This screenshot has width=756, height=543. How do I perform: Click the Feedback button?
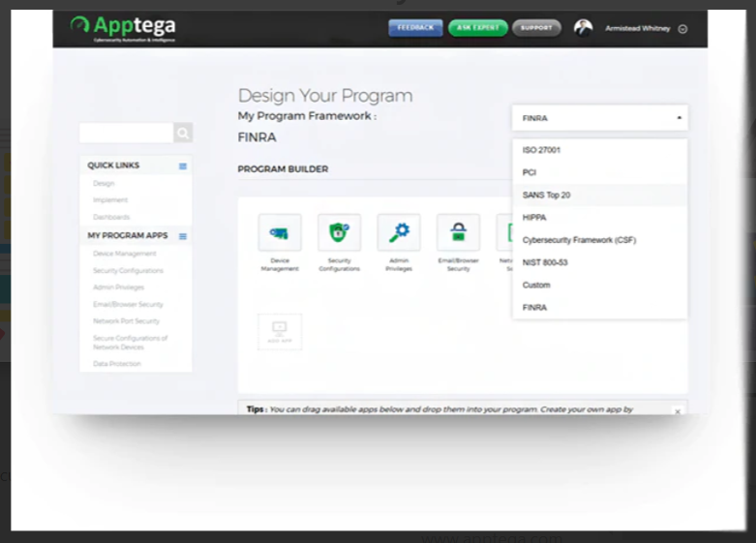415,28
